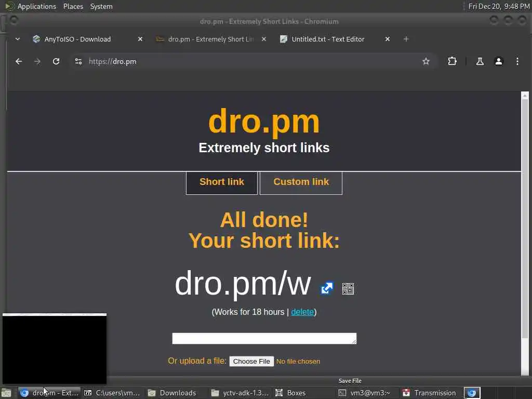The width and height of the screenshot is (532, 399).
Task: Click the page vertical scrollbar thumb
Action: point(525,219)
